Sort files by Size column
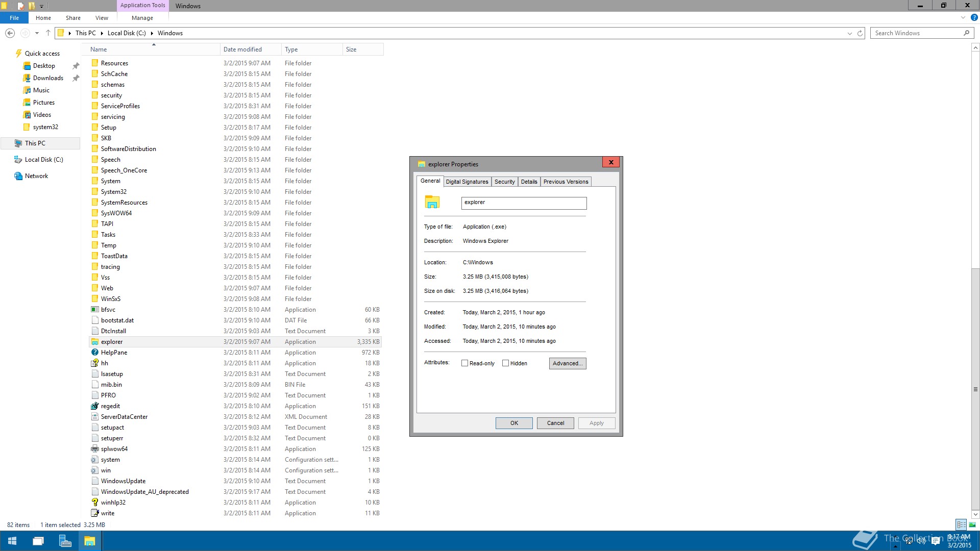980x551 pixels. 363,49
